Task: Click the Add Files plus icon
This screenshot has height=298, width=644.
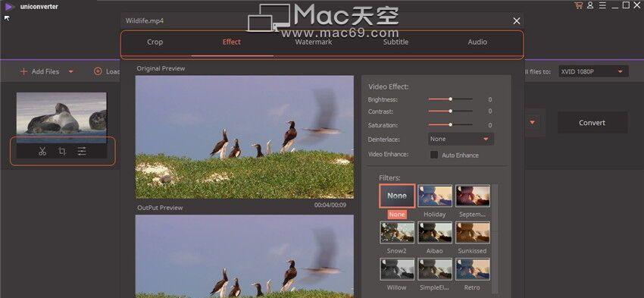Action: [23, 71]
